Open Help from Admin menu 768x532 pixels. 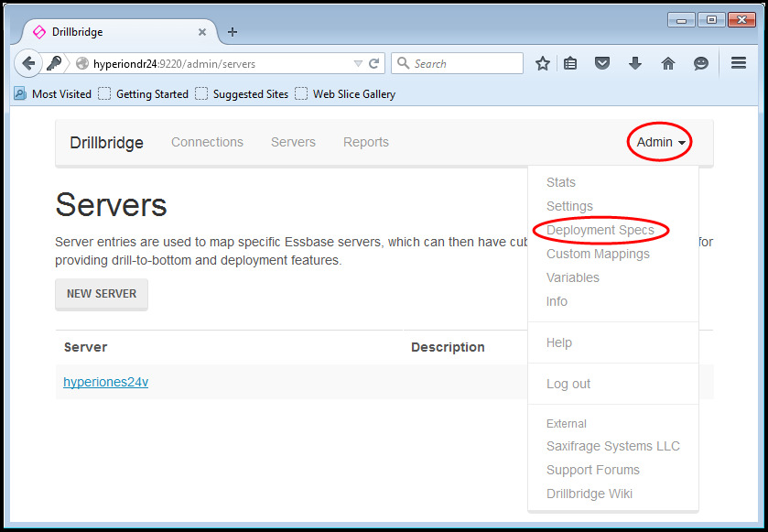click(559, 342)
